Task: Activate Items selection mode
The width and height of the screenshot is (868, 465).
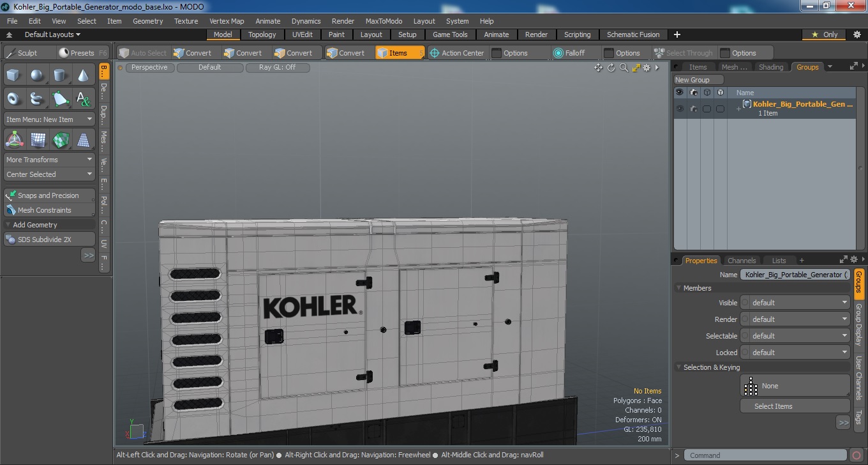Action: click(400, 53)
